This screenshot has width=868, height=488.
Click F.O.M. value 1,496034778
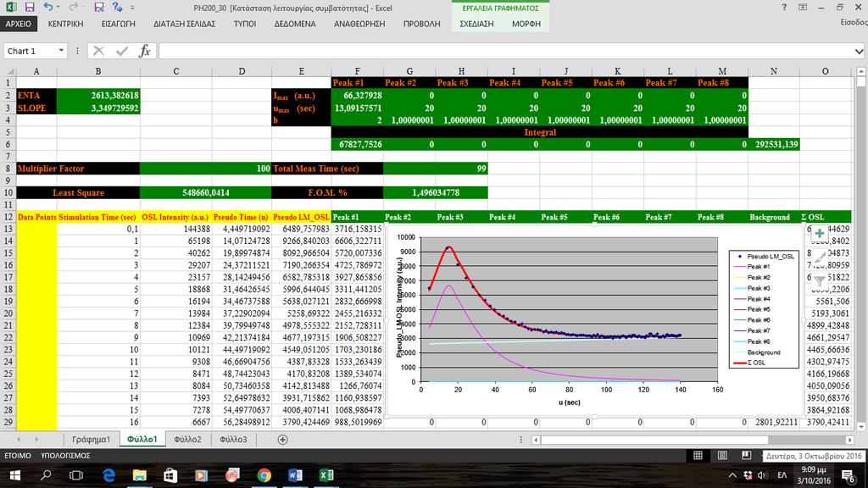coord(435,192)
